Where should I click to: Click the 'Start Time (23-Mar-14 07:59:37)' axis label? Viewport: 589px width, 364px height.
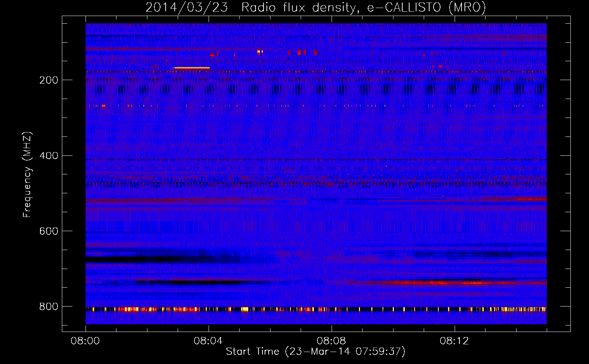(316, 352)
